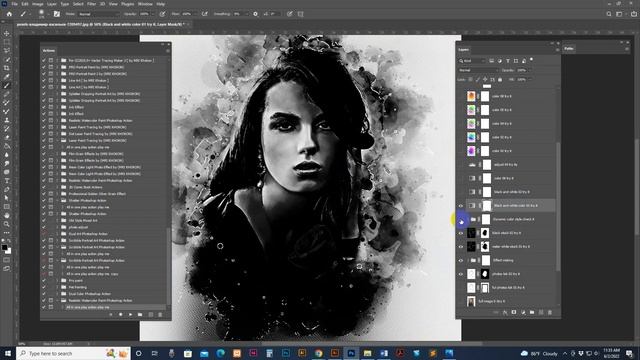Viewport: 640px width, 360px height.
Task: Toggle visibility of Effect making group
Action: (461, 260)
